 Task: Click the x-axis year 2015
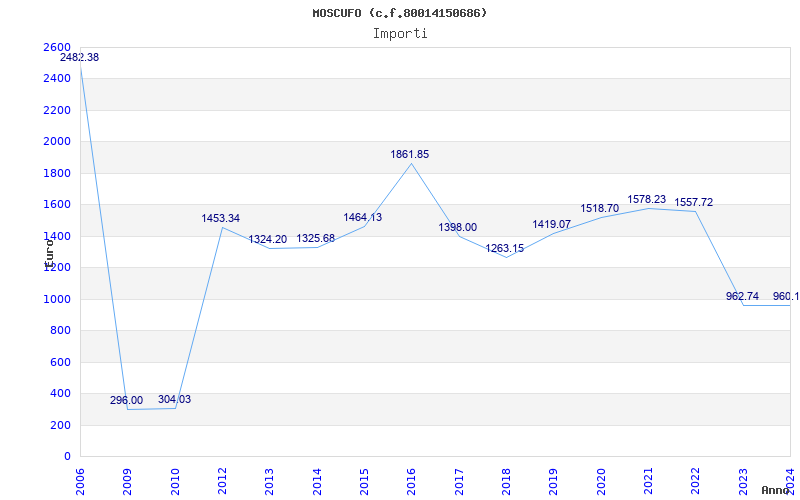(x=364, y=482)
